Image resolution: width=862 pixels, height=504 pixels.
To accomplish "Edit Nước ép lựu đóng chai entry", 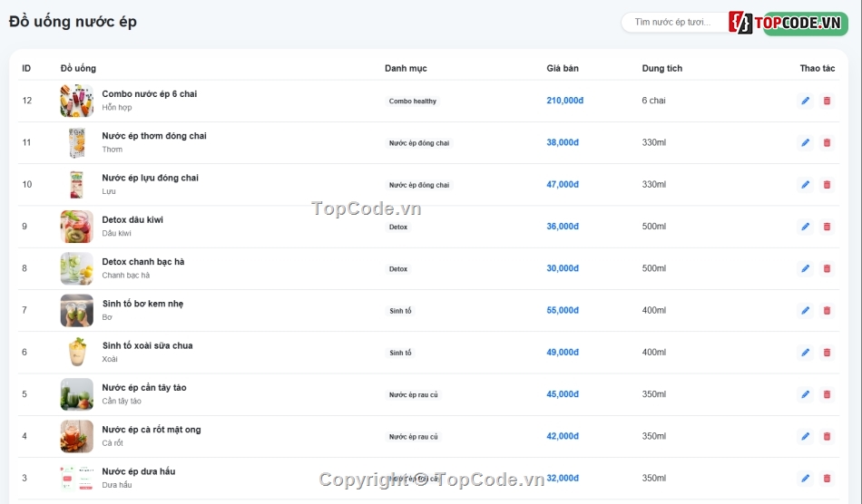I will coord(805,185).
